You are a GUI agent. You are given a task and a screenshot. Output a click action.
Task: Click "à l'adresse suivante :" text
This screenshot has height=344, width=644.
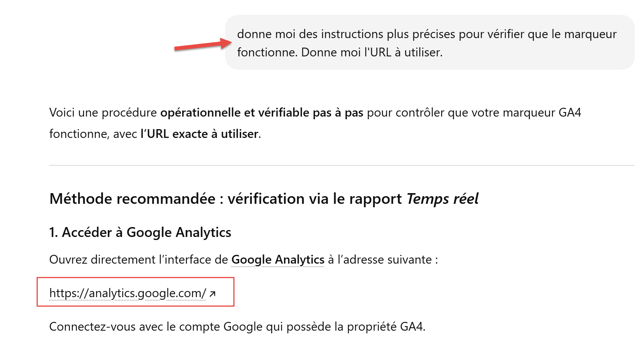382,259
